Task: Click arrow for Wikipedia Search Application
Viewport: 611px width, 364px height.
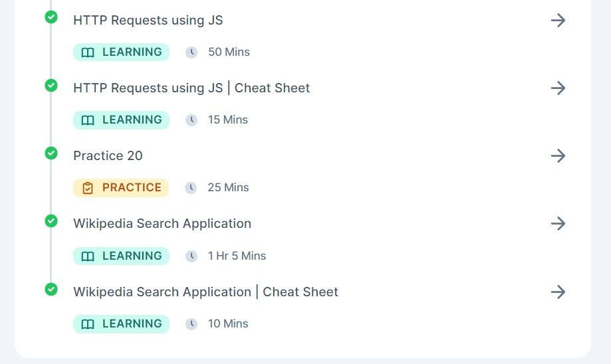Action: [558, 223]
